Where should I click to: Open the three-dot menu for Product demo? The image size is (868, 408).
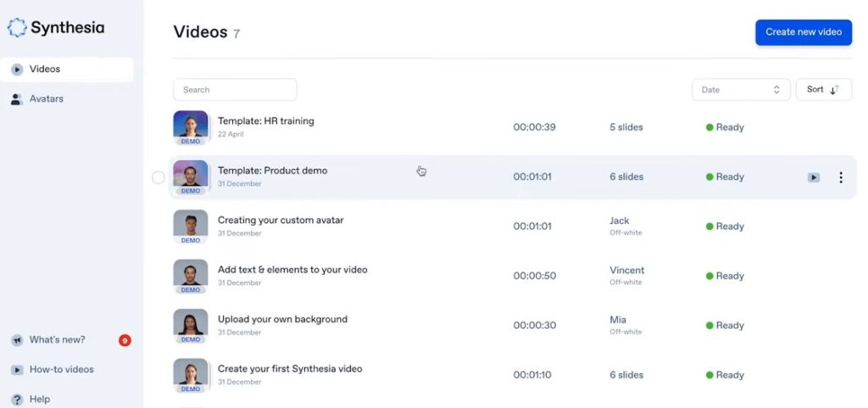(x=841, y=177)
